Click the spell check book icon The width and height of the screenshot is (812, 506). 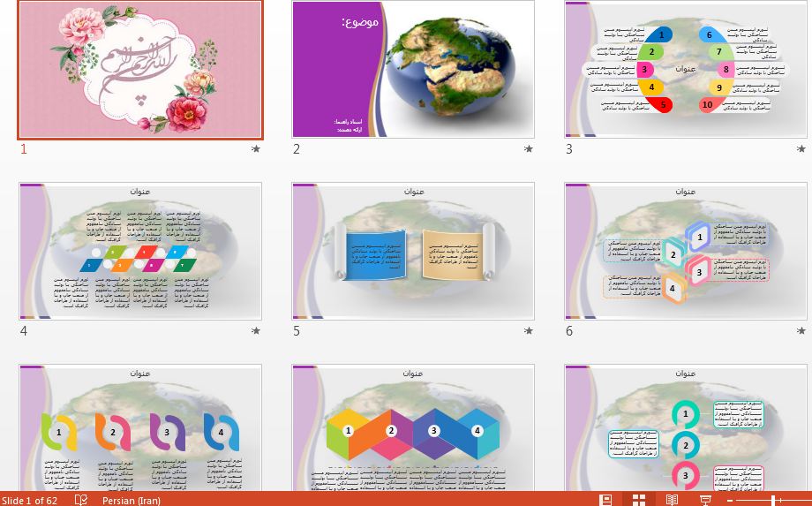[x=81, y=500]
